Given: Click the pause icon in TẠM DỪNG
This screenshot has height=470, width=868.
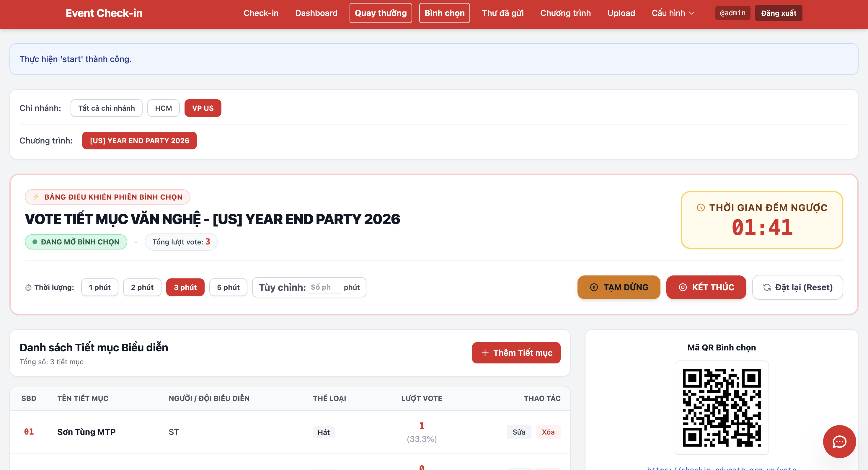Looking at the screenshot, I should (x=594, y=287).
